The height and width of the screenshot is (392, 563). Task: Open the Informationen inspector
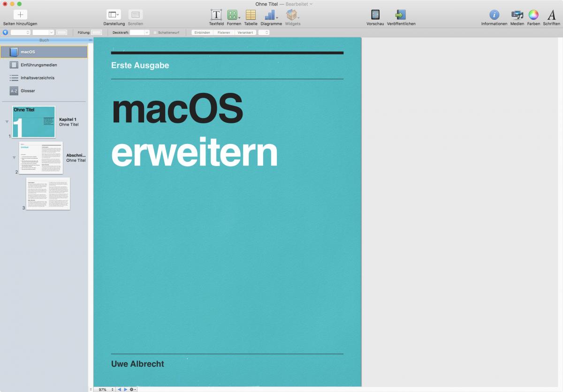pyautogui.click(x=494, y=15)
